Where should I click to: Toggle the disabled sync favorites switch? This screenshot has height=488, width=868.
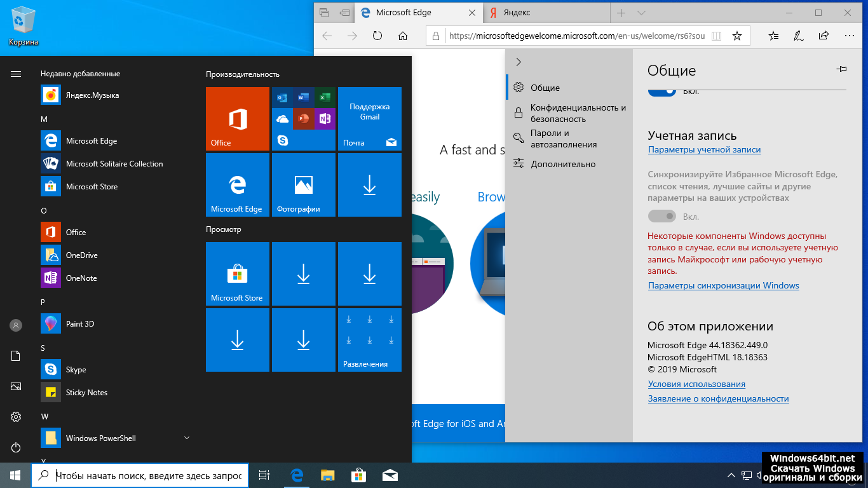tap(661, 217)
